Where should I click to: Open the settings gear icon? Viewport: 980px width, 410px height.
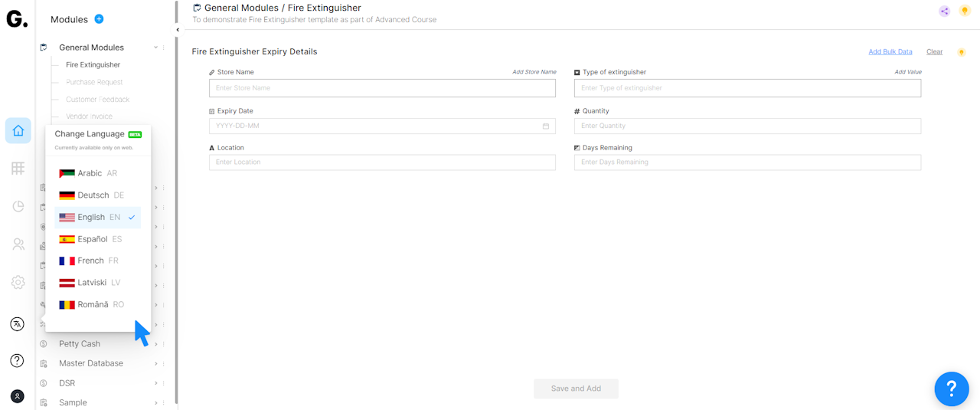point(18,283)
